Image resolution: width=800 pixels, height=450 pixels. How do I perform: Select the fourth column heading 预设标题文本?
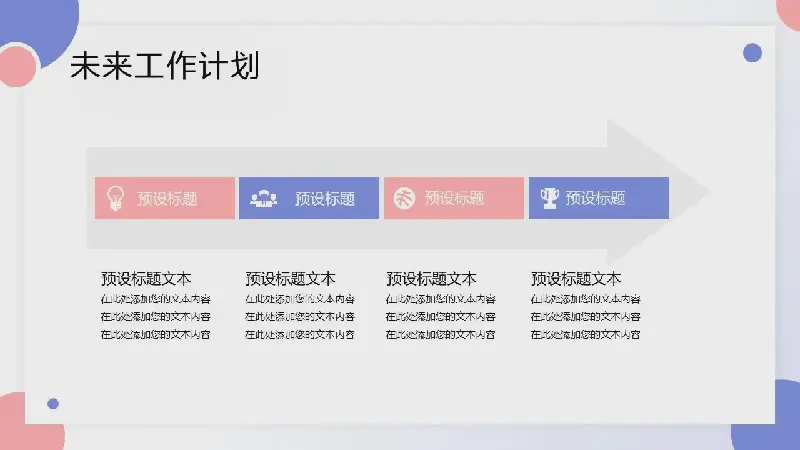[576, 278]
